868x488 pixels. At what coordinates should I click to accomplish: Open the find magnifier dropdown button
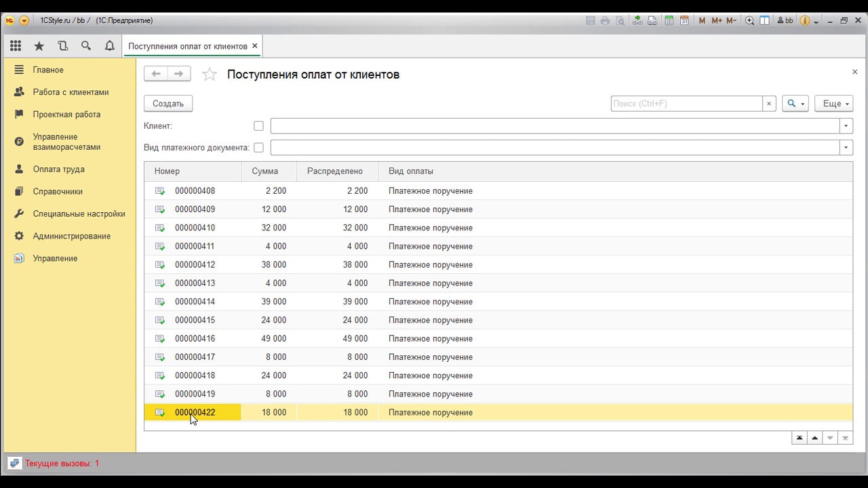pyautogui.click(x=795, y=104)
